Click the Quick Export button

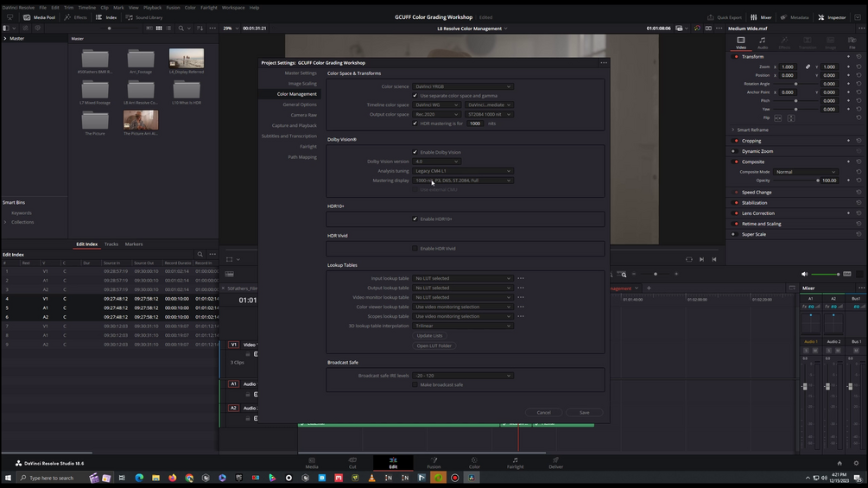[x=725, y=17]
